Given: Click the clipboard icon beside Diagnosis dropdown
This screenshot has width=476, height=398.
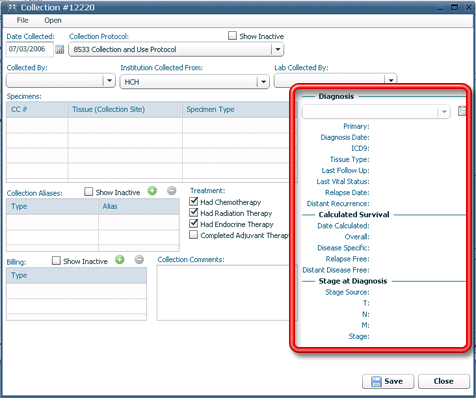Looking at the screenshot, I should 462,111.
